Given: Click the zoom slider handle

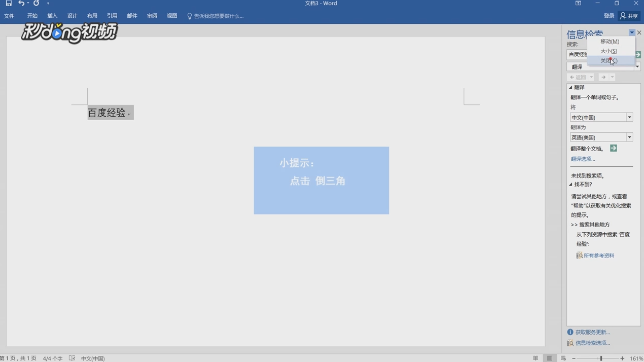Looking at the screenshot, I should pyautogui.click(x=601, y=358).
